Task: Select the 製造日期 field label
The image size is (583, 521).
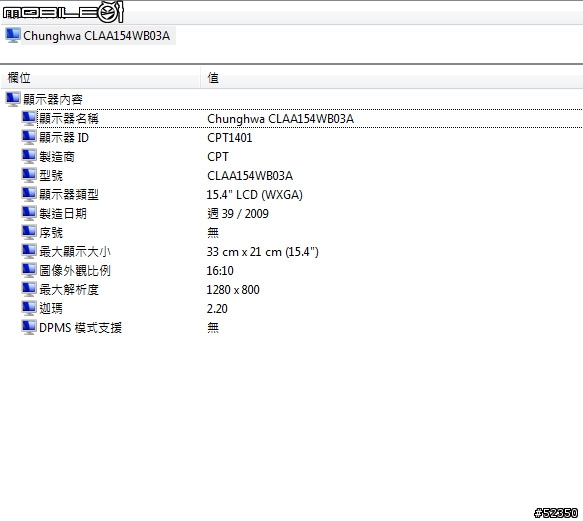Action: (63, 213)
